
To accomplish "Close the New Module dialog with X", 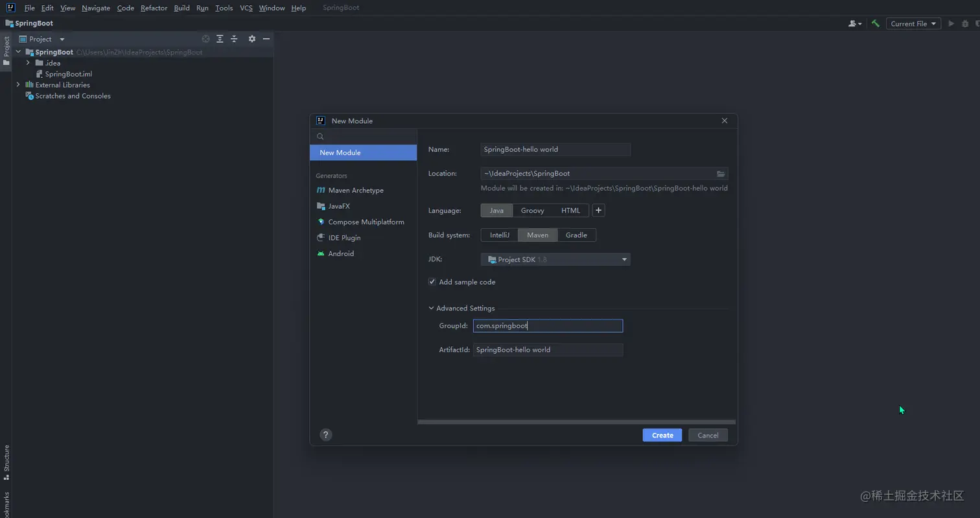I will [725, 121].
